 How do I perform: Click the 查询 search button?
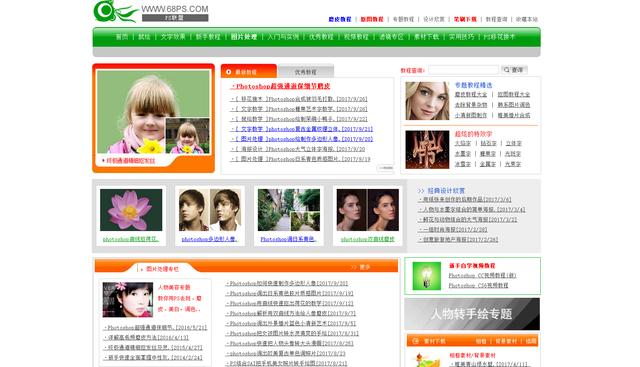(514, 70)
